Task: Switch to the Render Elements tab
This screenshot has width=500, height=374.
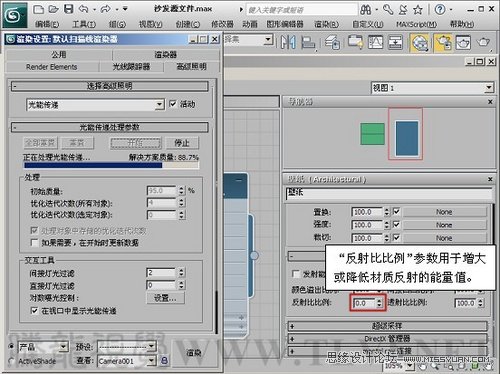Action: point(52,67)
